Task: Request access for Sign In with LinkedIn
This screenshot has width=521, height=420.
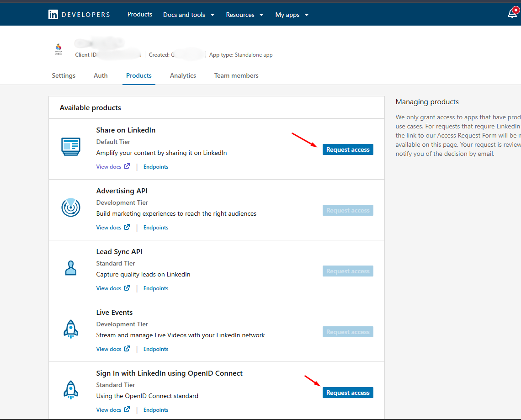Action: [348, 393]
